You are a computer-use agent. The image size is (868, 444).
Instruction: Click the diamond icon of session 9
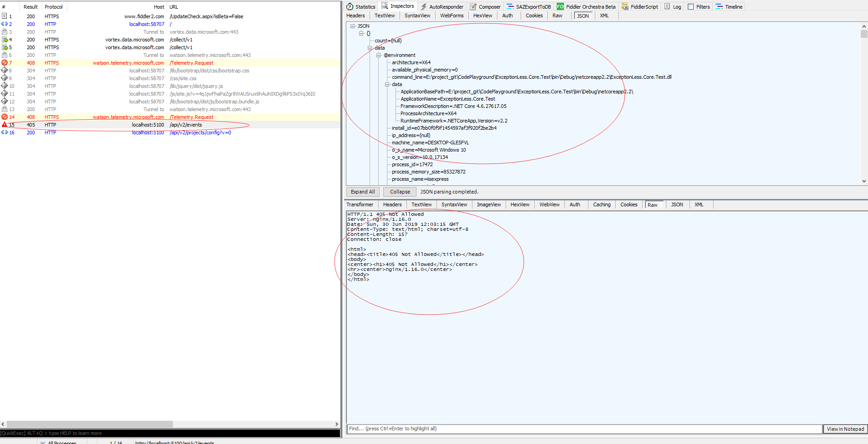click(x=4, y=78)
